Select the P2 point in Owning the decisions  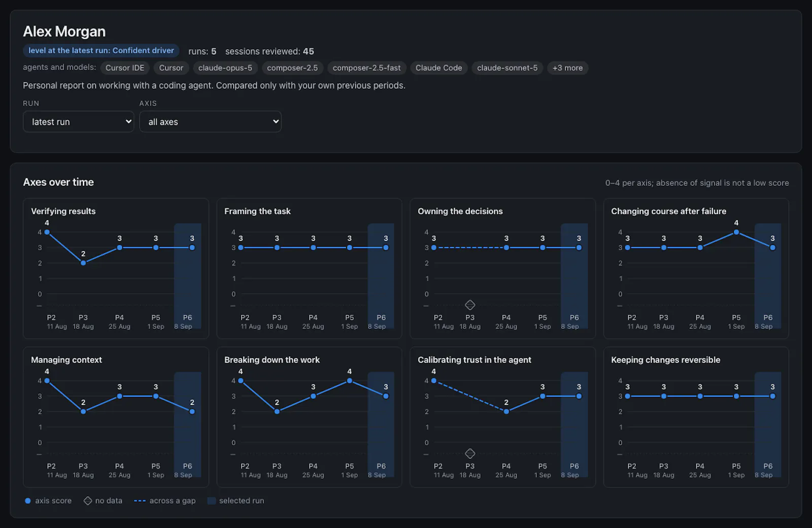(x=433, y=248)
